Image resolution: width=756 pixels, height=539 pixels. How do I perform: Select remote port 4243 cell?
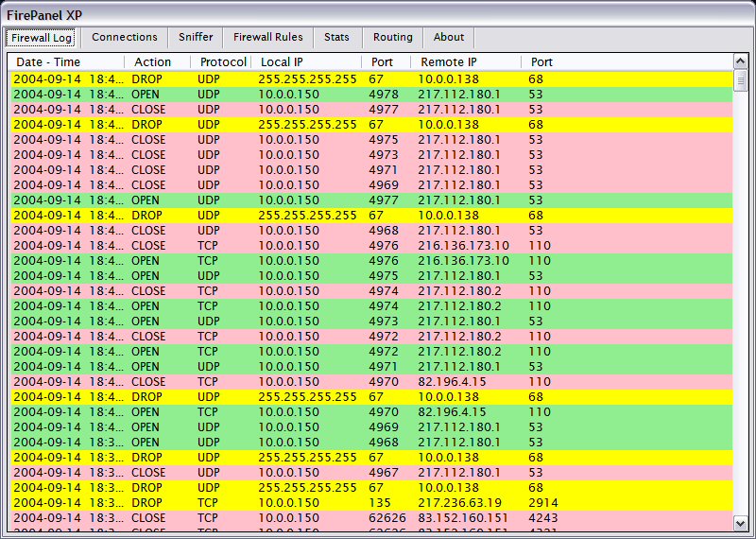[x=543, y=518]
